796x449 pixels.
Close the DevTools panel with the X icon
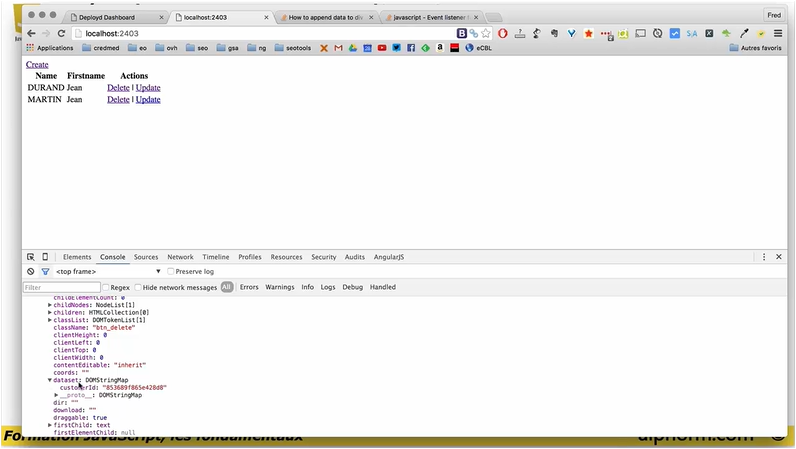point(779,257)
